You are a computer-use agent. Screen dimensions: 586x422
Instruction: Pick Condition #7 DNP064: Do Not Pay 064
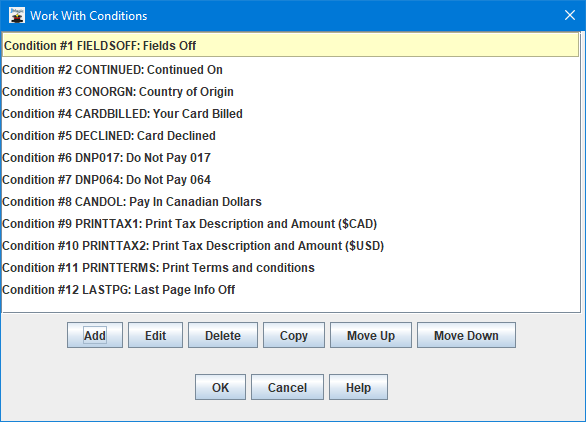pos(290,180)
